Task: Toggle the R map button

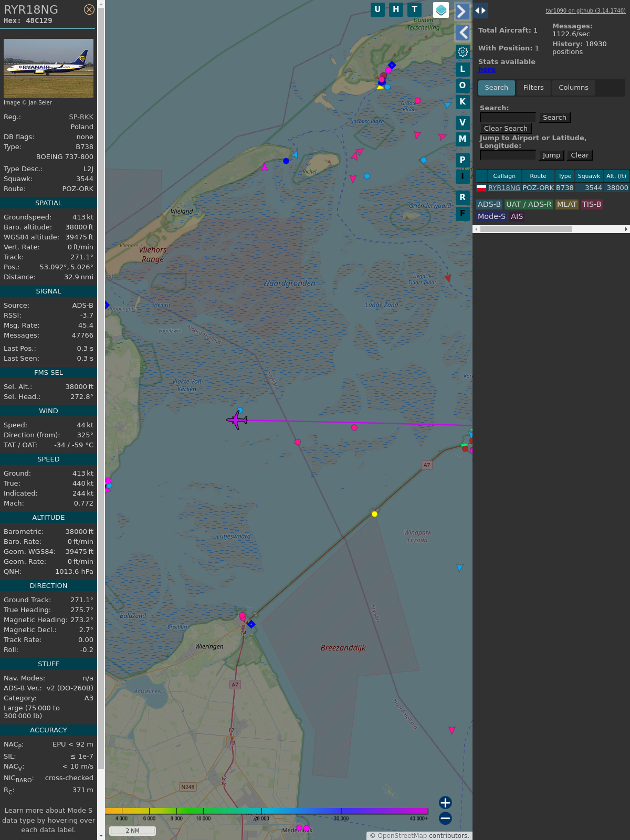Action: pos(463,197)
